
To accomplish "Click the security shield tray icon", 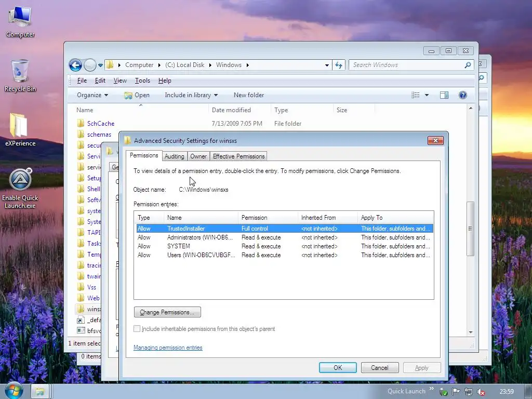I will [444, 392].
